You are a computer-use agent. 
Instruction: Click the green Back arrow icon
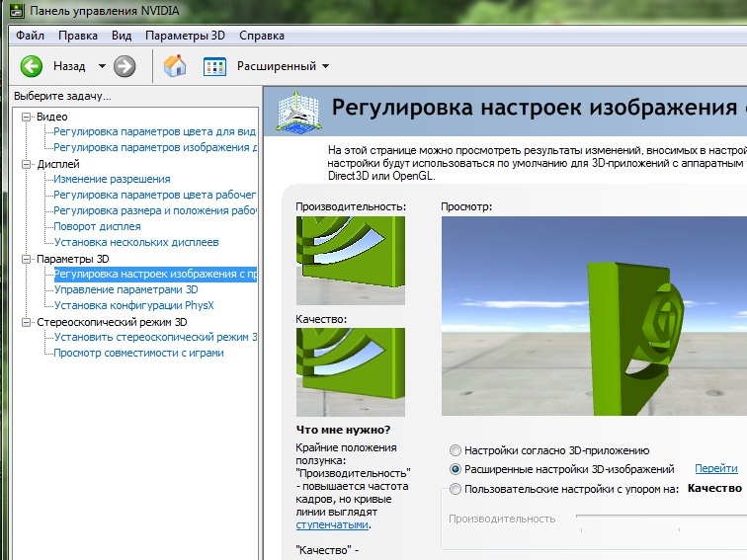tap(32, 66)
